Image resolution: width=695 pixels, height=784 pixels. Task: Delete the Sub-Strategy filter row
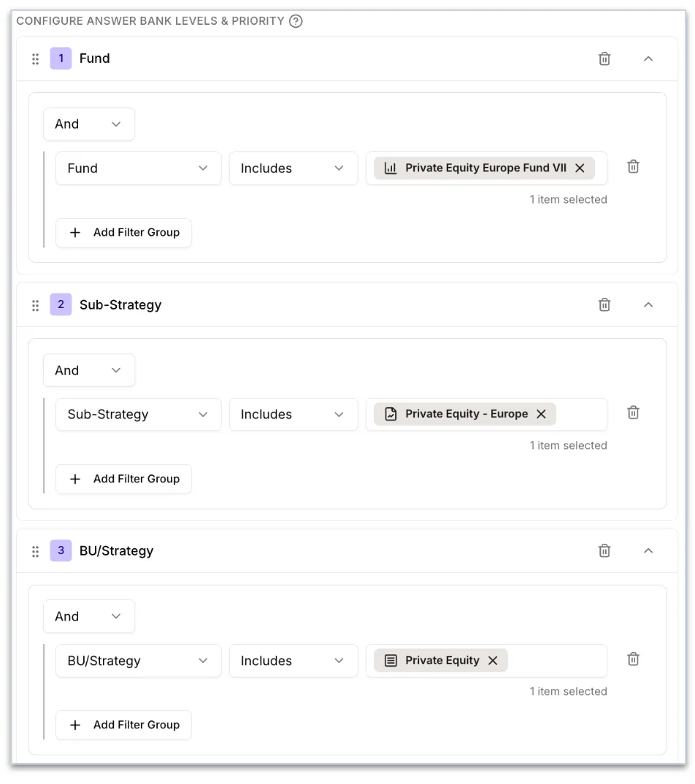click(x=634, y=412)
